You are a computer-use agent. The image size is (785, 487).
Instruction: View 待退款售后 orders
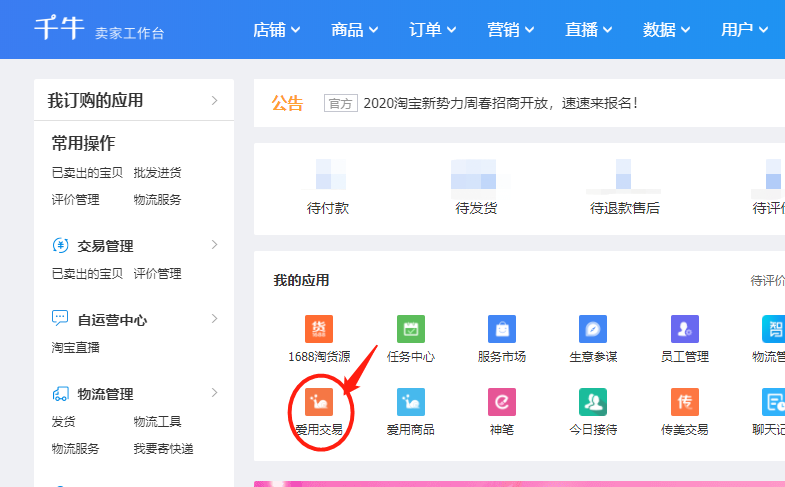[625, 208]
